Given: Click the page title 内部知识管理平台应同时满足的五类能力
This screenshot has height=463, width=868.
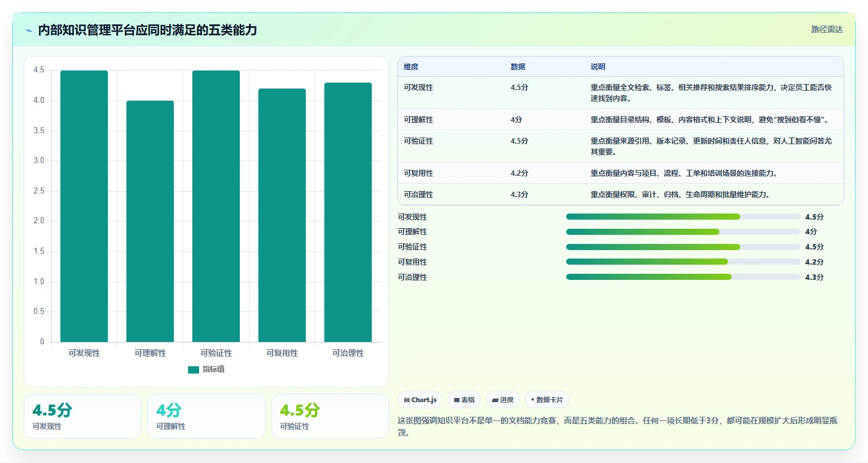Looking at the screenshot, I should [x=147, y=30].
